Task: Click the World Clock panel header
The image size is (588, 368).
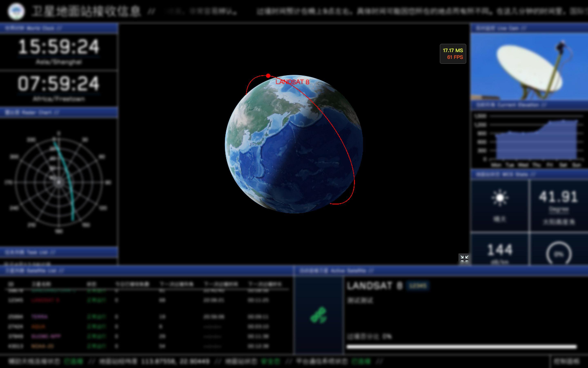Action: pyautogui.click(x=59, y=28)
